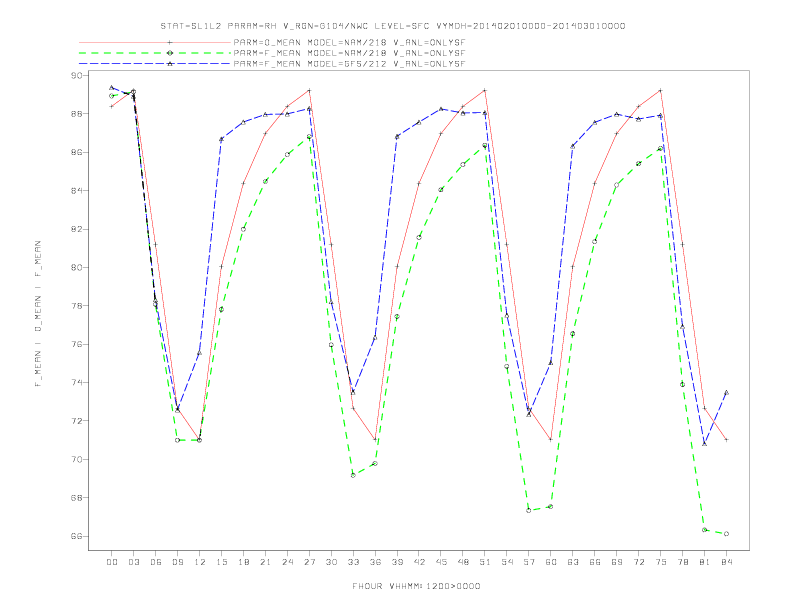Screen dimensions: 792x612
Task: Click the x-axis tick label 06
Action: click(156, 562)
